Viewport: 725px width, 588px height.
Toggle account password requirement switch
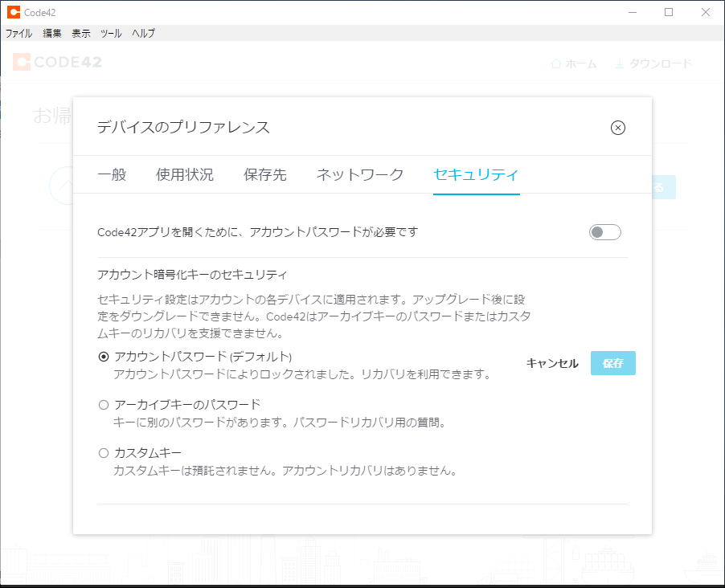coord(604,232)
